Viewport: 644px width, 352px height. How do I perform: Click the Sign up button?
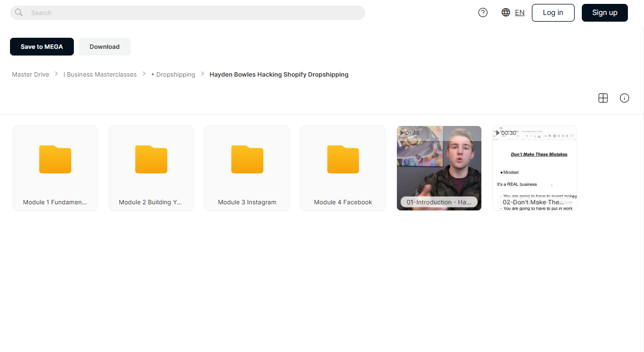605,13
